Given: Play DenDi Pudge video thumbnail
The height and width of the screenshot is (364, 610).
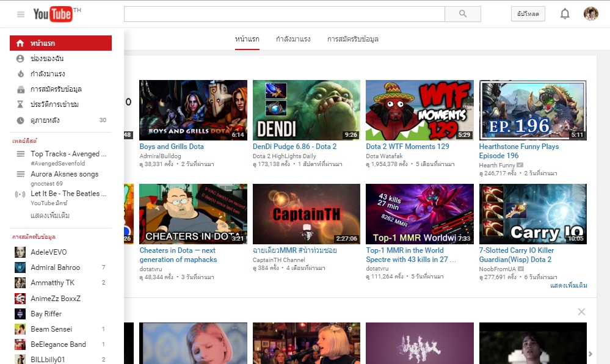Looking at the screenshot, I should (x=307, y=110).
